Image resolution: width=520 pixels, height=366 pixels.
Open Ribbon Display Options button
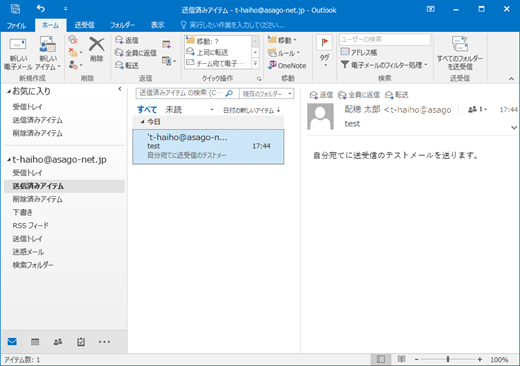tap(431, 9)
